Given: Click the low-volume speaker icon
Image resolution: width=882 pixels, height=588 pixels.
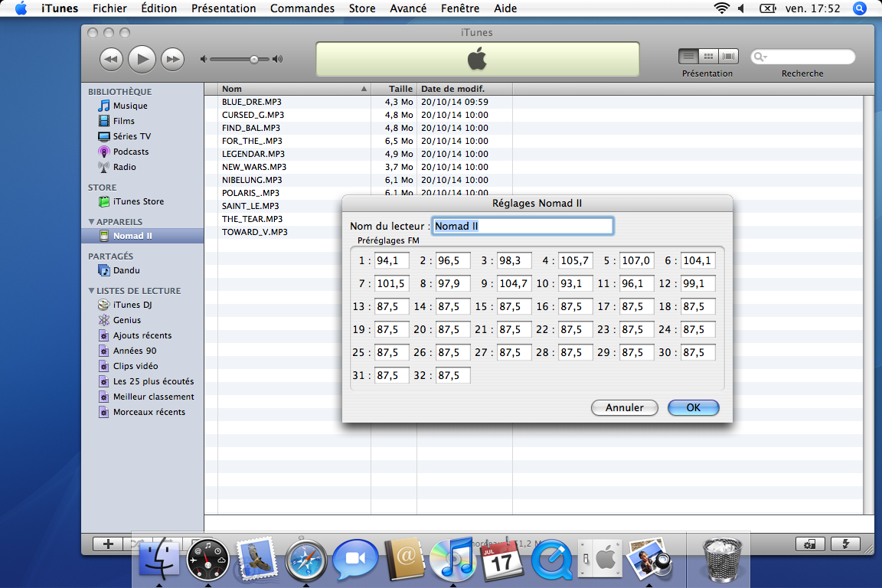Looking at the screenshot, I should coord(204,59).
